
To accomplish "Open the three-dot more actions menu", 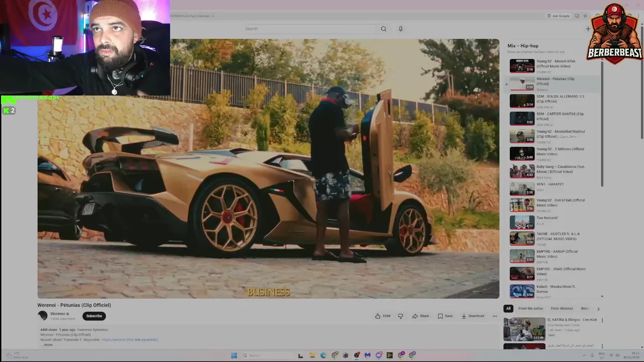I will [x=495, y=316].
